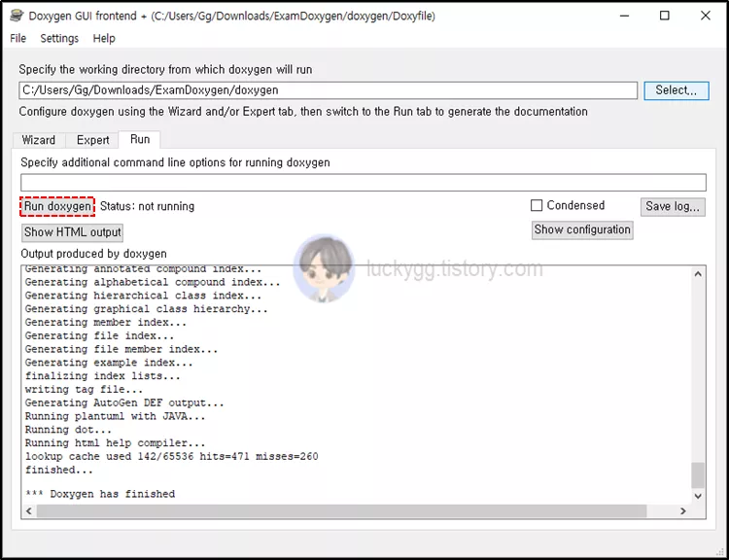Viewport: 729px width, 560px height.
Task: Click the 'Generating example index...' line
Action: tap(109, 363)
